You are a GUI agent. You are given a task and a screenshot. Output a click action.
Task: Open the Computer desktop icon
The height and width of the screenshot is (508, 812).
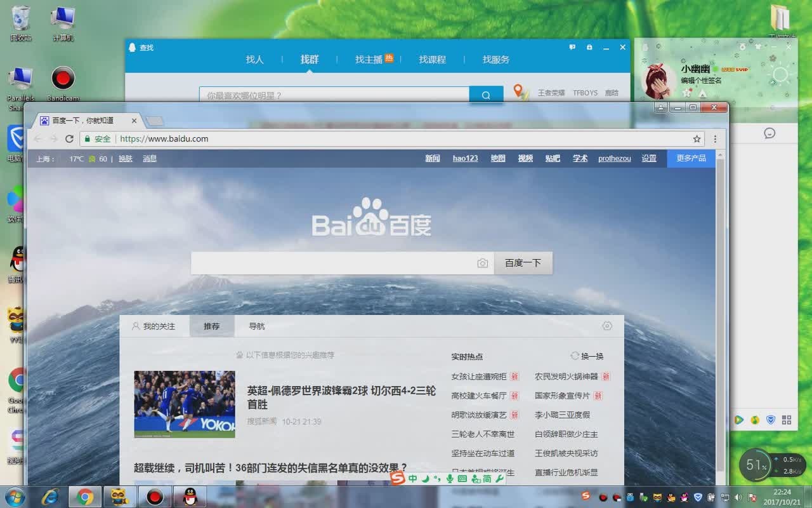63,23
